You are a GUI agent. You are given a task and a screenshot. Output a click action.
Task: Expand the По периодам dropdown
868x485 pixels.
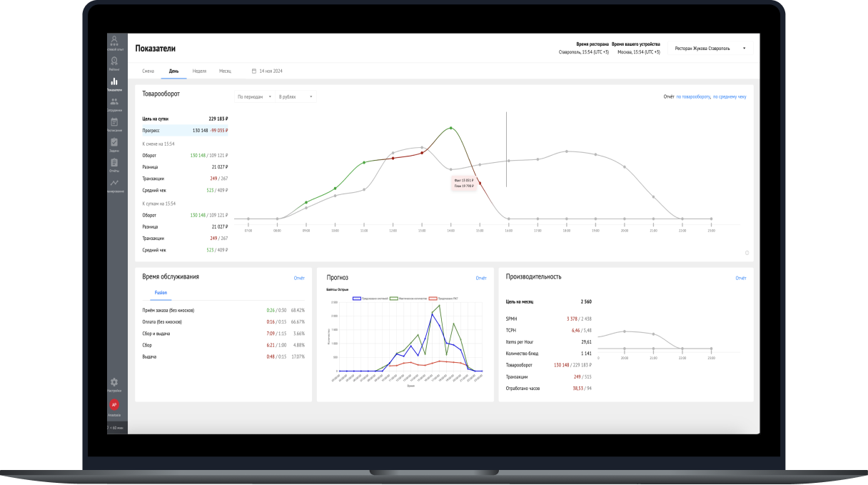pyautogui.click(x=254, y=96)
